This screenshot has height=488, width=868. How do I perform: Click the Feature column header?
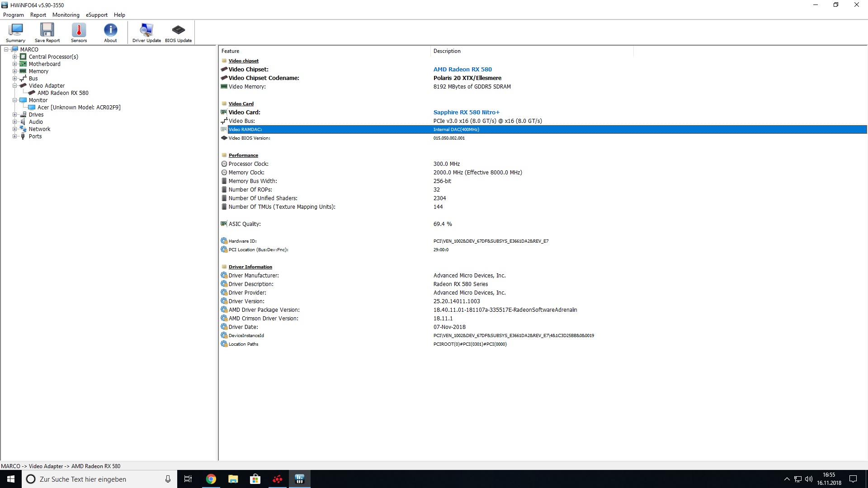(231, 51)
